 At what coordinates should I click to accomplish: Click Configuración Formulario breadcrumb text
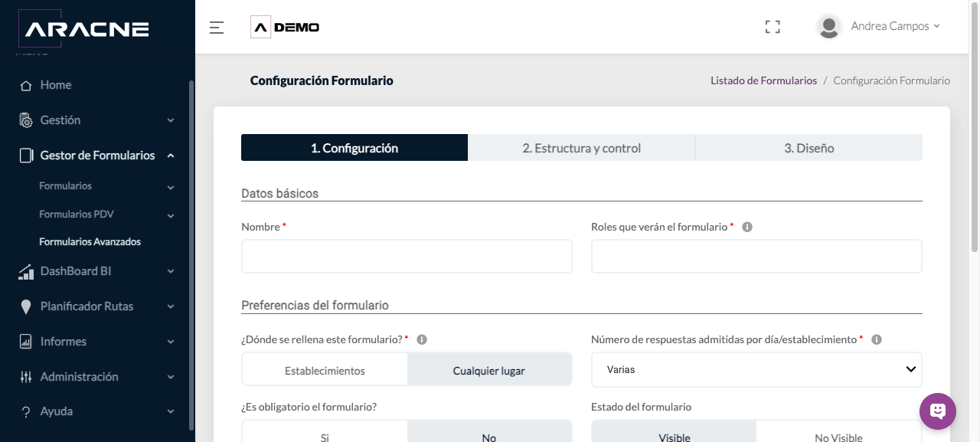pos(892,80)
